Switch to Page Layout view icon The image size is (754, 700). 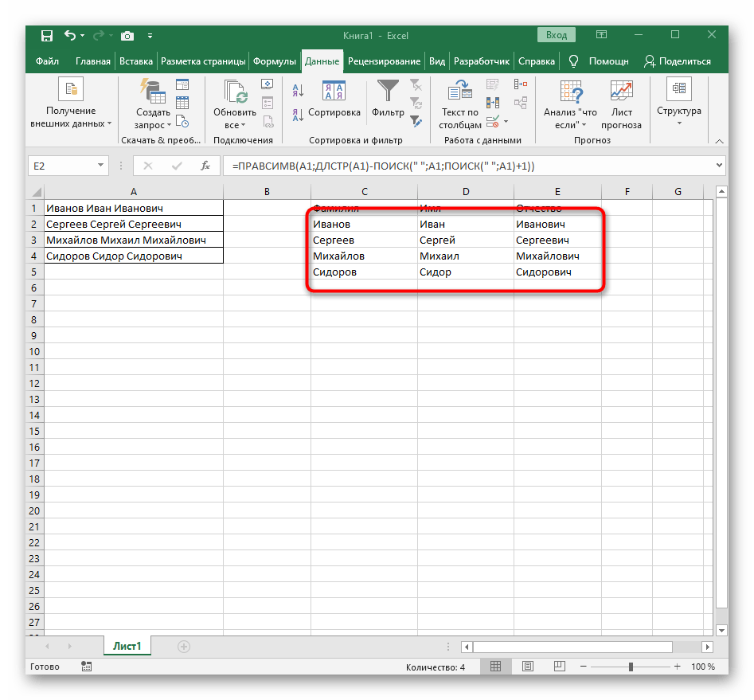click(528, 667)
